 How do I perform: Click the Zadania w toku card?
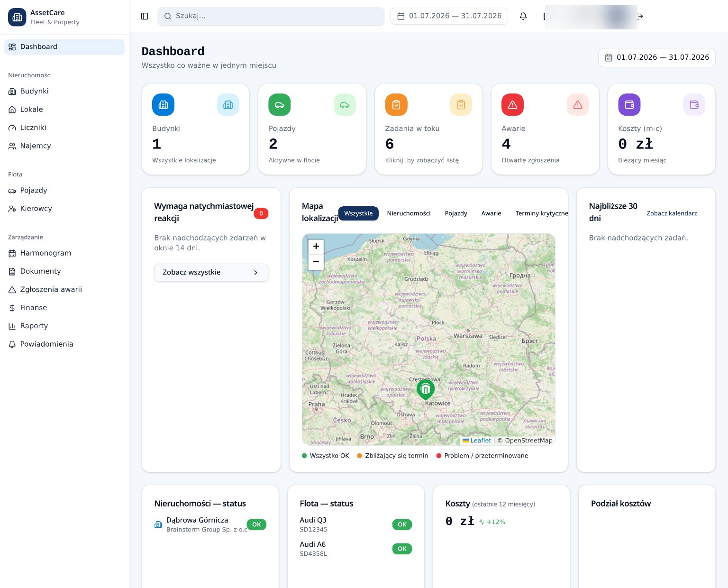pos(428,129)
